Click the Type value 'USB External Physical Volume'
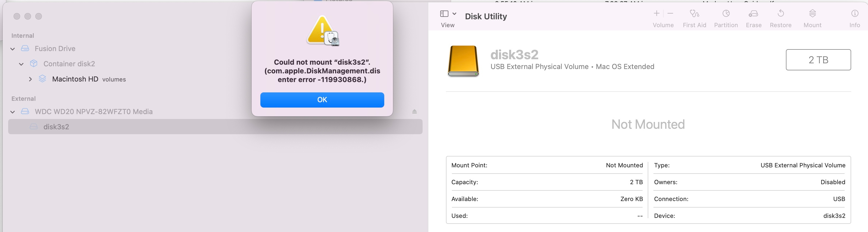This screenshot has width=868, height=232. tap(803, 165)
